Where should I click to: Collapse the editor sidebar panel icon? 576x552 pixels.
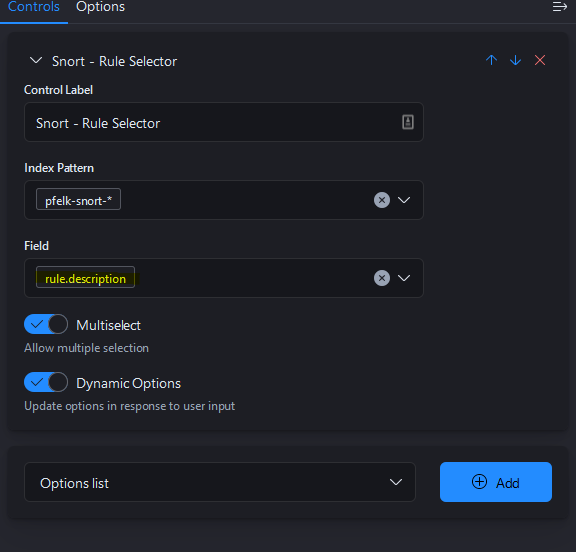(x=559, y=7)
